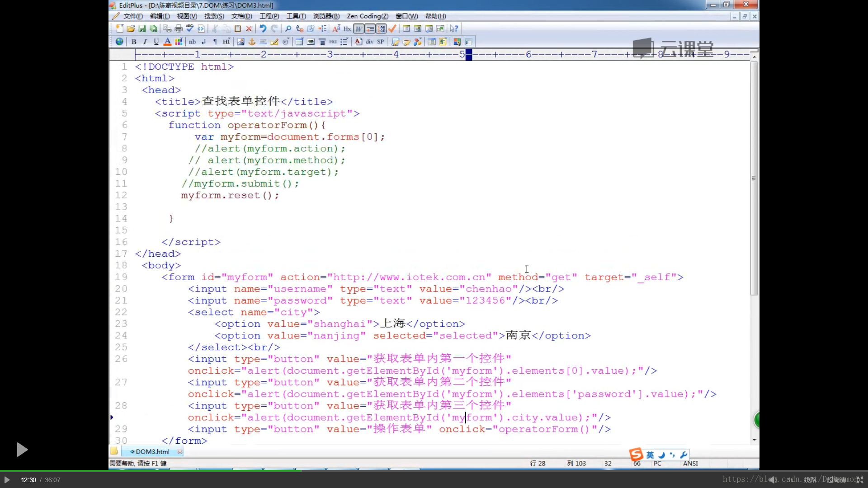Insert an image tag with picture icon

(241, 42)
